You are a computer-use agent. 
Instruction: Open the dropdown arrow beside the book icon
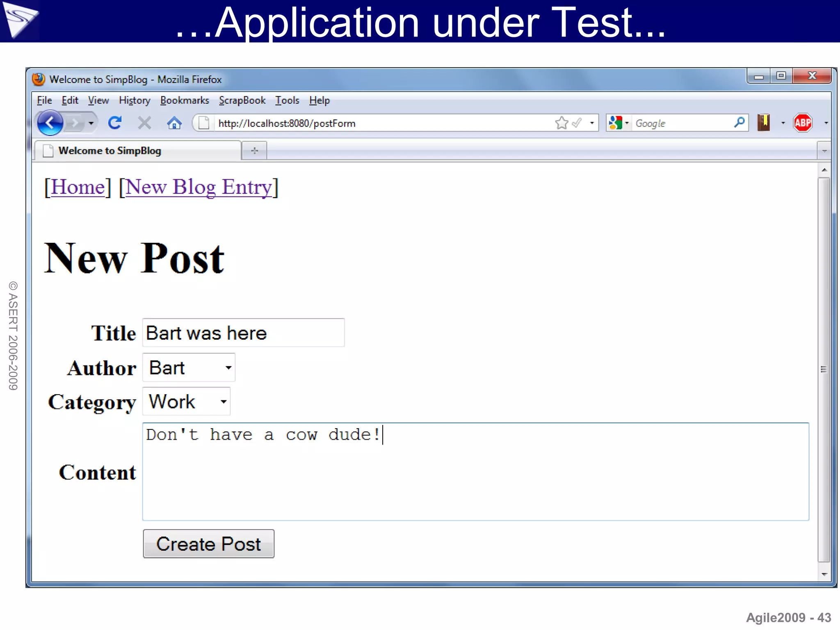pos(783,123)
